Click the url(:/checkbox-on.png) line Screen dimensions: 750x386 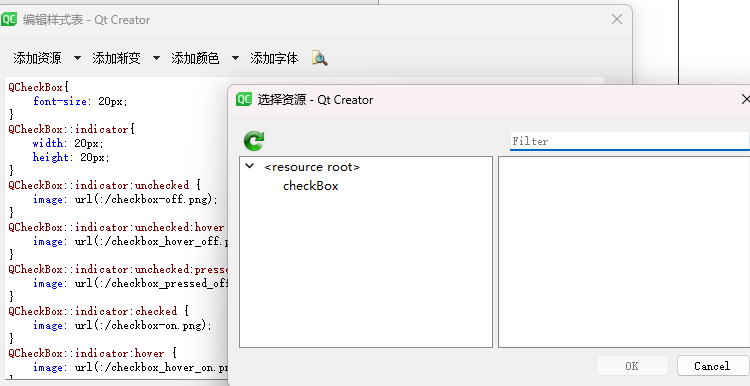(122, 325)
